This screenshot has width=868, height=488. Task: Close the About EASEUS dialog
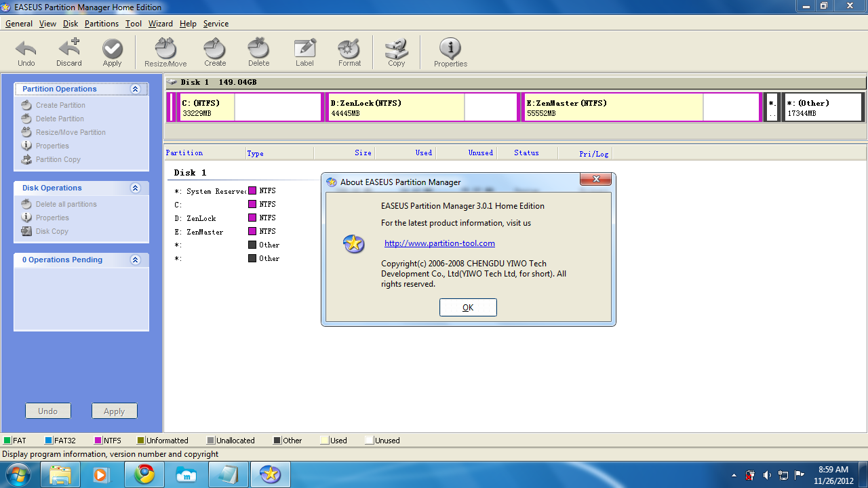pyautogui.click(x=596, y=180)
